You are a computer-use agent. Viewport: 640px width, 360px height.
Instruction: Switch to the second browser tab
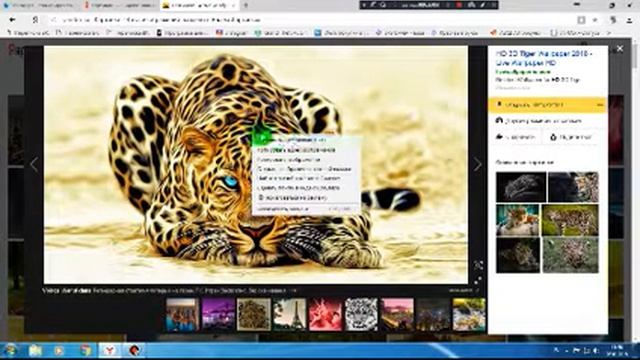pos(119,5)
